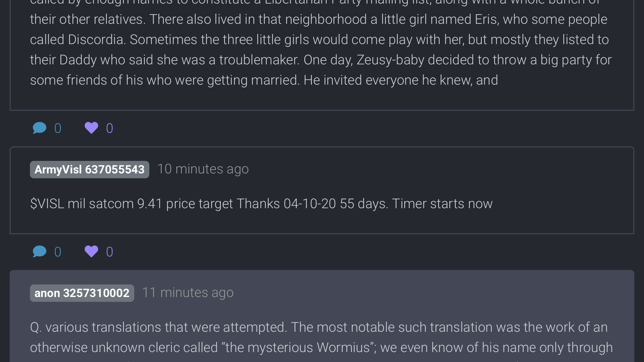Click the comment bubble icon below the Eris story post

tap(40, 128)
